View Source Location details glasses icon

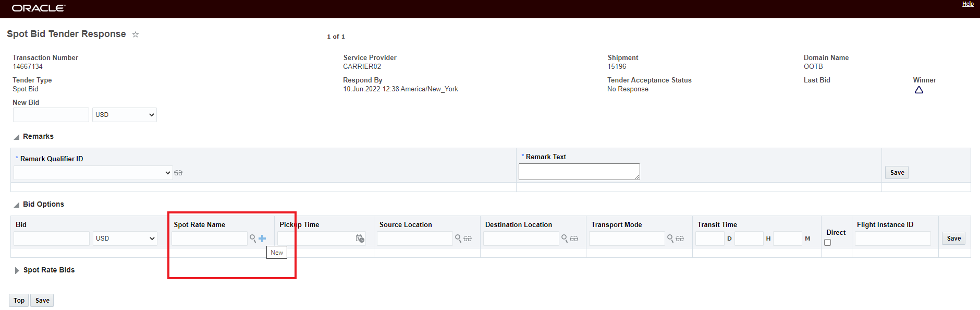468,239
